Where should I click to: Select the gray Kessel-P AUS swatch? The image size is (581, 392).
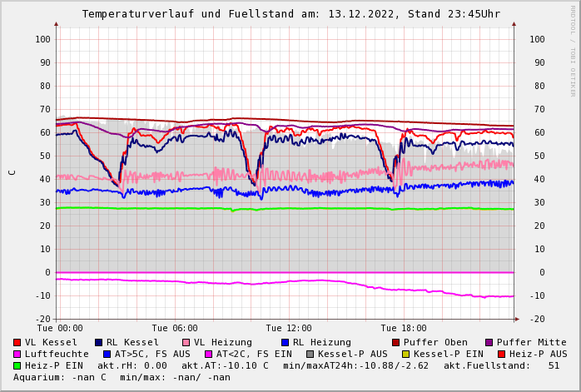point(310,354)
